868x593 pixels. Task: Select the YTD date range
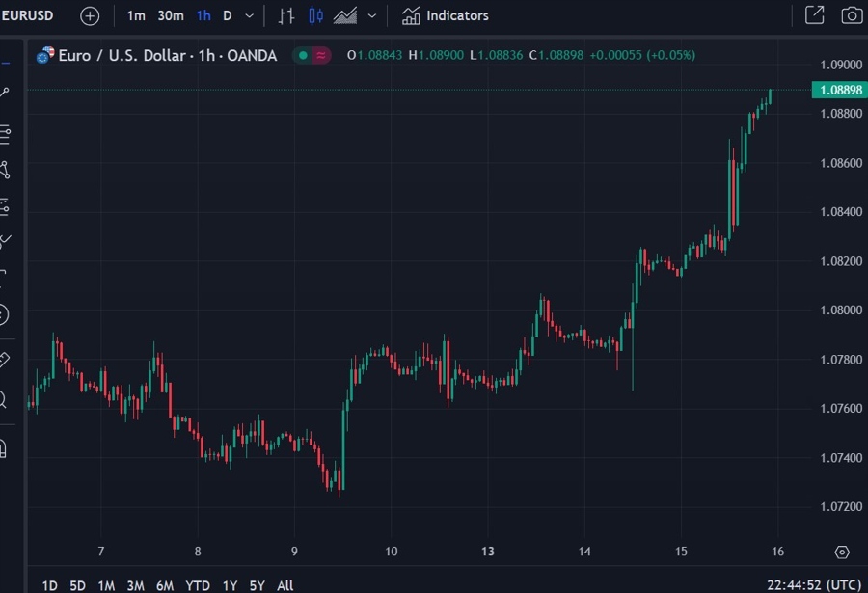198,585
